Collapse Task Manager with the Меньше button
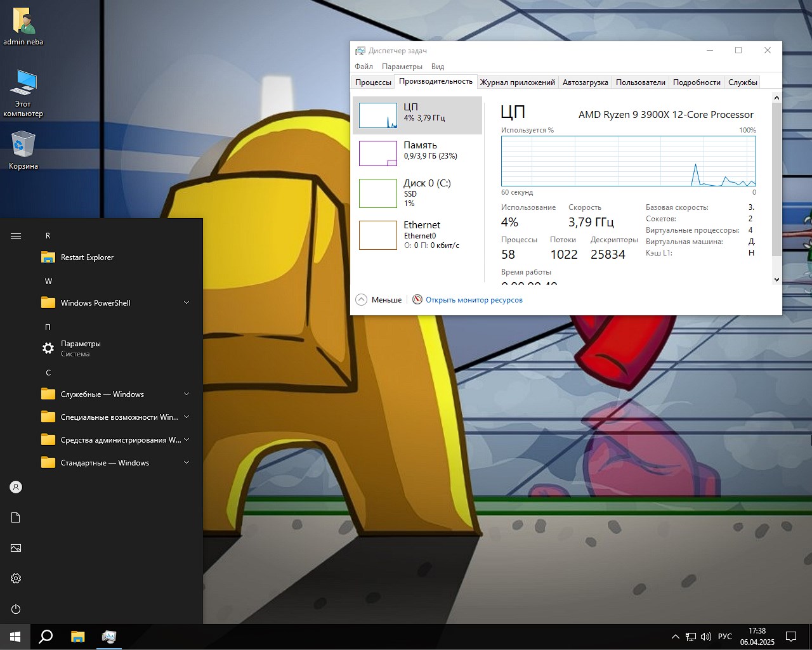 pyautogui.click(x=379, y=300)
